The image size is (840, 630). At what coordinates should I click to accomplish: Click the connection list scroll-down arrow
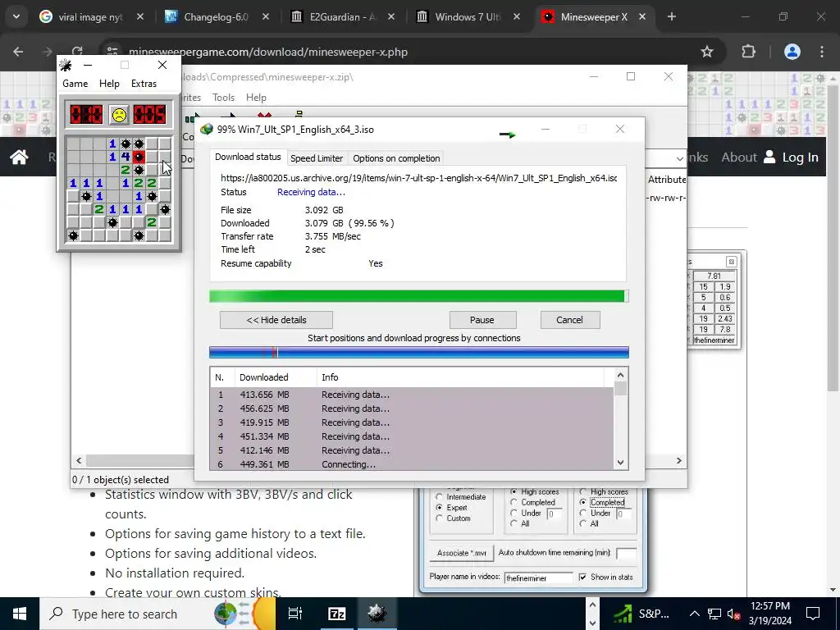click(x=620, y=463)
